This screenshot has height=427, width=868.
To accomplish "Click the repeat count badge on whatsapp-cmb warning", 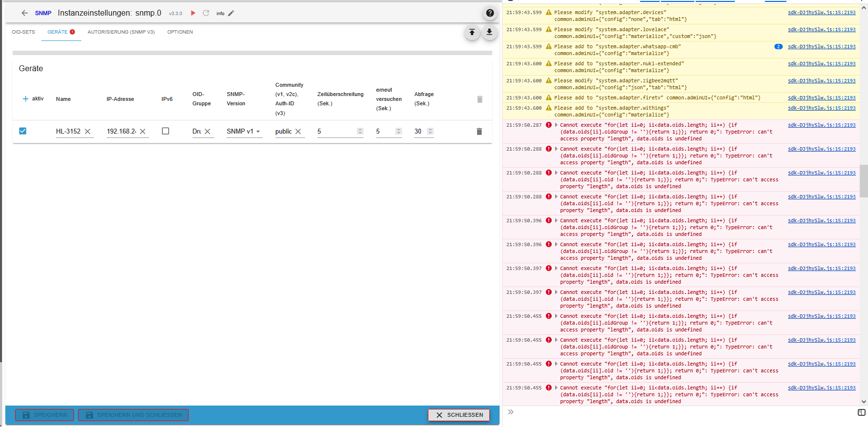I will coord(778,47).
